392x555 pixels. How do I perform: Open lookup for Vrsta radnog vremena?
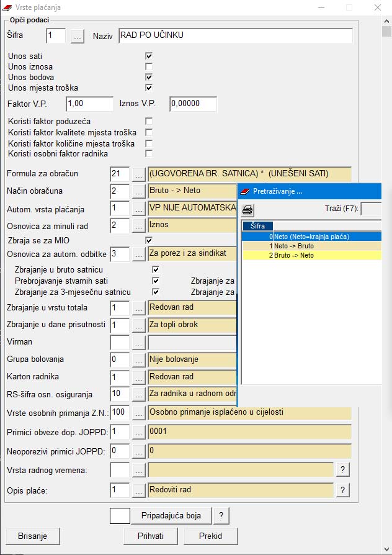click(x=139, y=471)
